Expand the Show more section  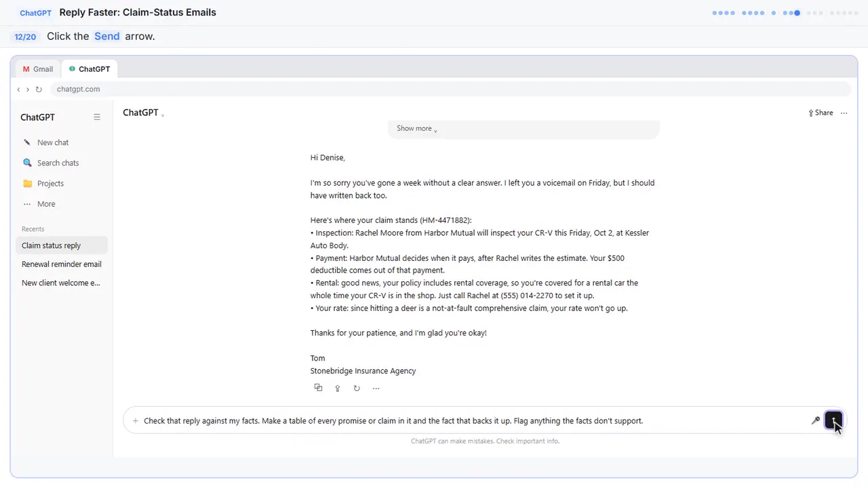[417, 129]
